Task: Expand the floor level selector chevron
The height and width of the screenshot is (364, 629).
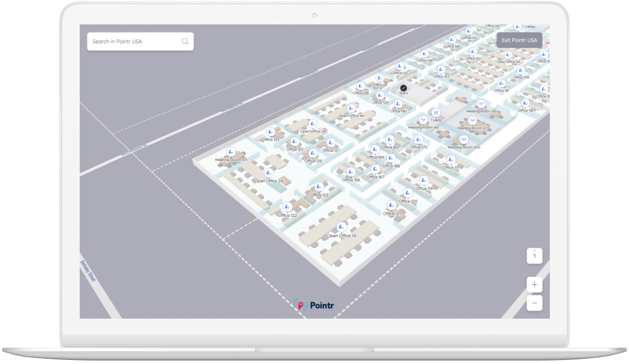Action: pyautogui.click(x=534, y=251)
